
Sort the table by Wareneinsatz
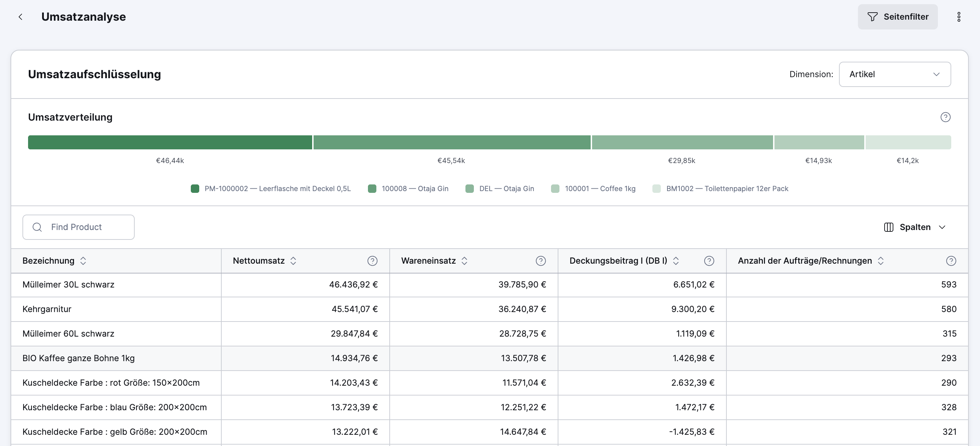464,261
